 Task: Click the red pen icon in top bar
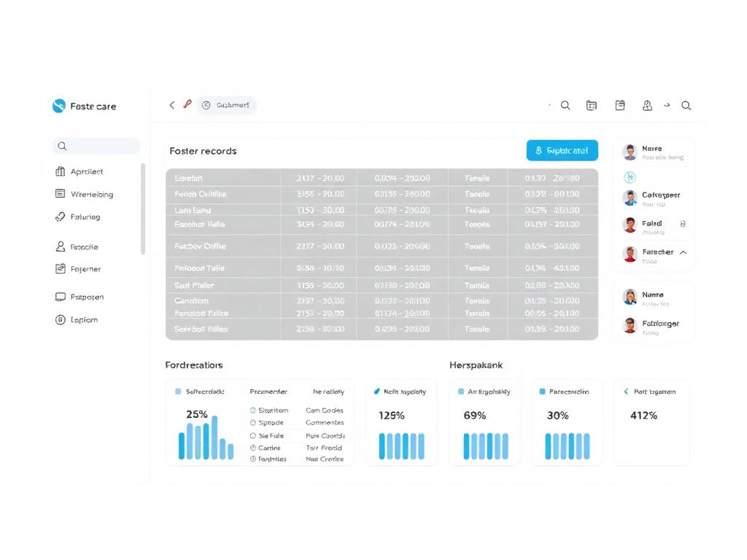187,104
